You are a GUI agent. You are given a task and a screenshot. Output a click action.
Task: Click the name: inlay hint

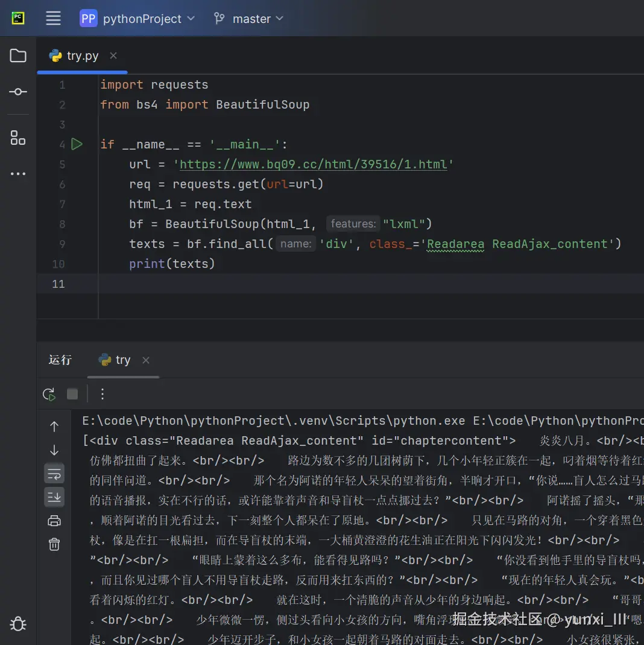(x=295, y=244)
